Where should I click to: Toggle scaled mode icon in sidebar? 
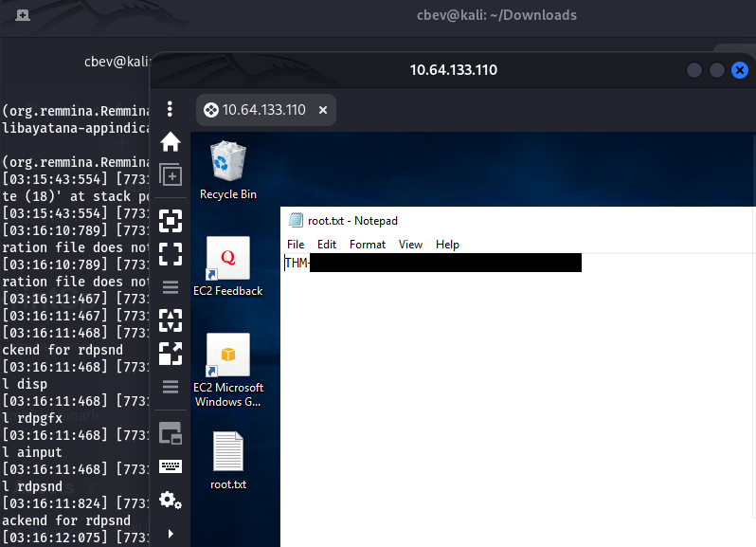171,354
